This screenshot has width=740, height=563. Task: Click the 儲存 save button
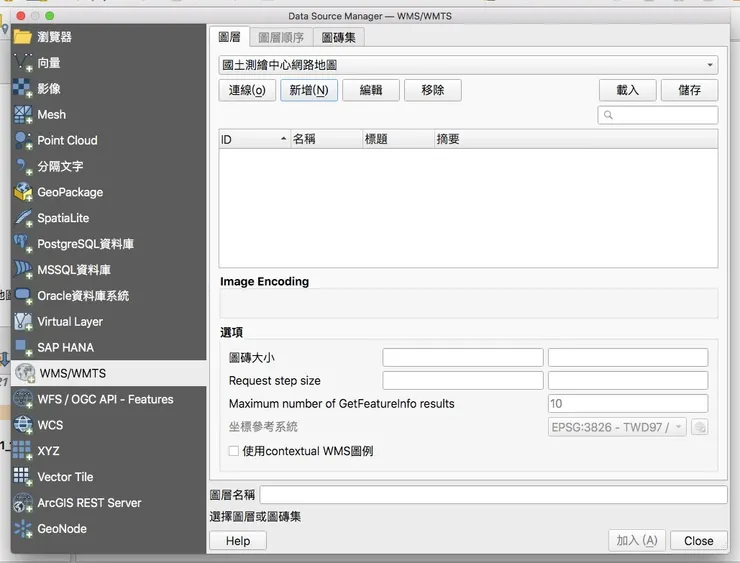click(x=690, y=90)
